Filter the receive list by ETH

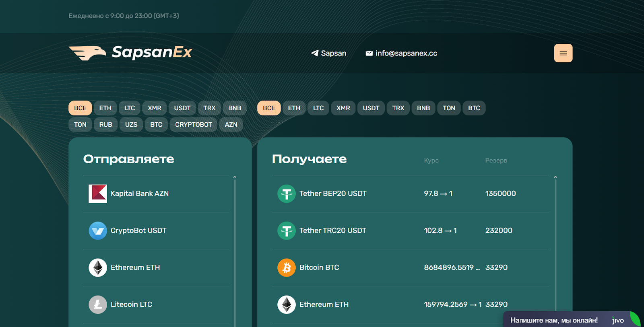point(294,108)
